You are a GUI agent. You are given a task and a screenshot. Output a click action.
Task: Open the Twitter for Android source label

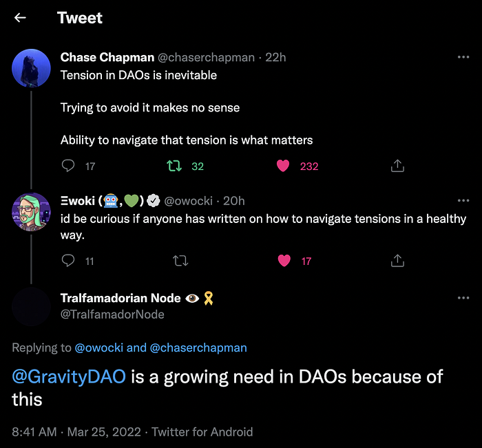point(202,431)
